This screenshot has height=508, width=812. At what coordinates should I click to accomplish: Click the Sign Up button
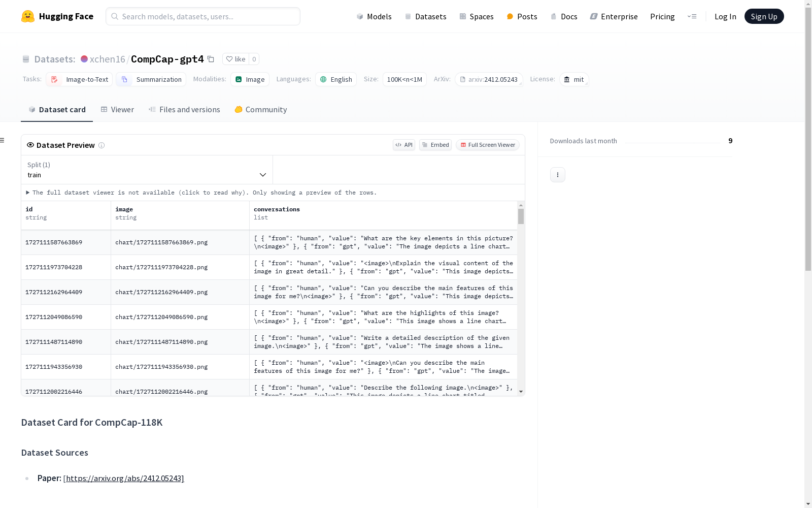pos(764,16)
